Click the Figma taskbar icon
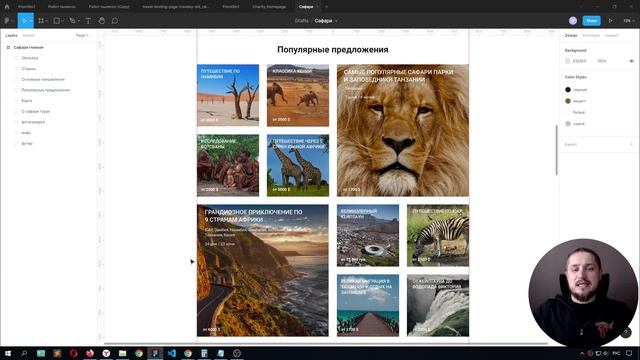This screenshot has height=360, width=640. 155,353
